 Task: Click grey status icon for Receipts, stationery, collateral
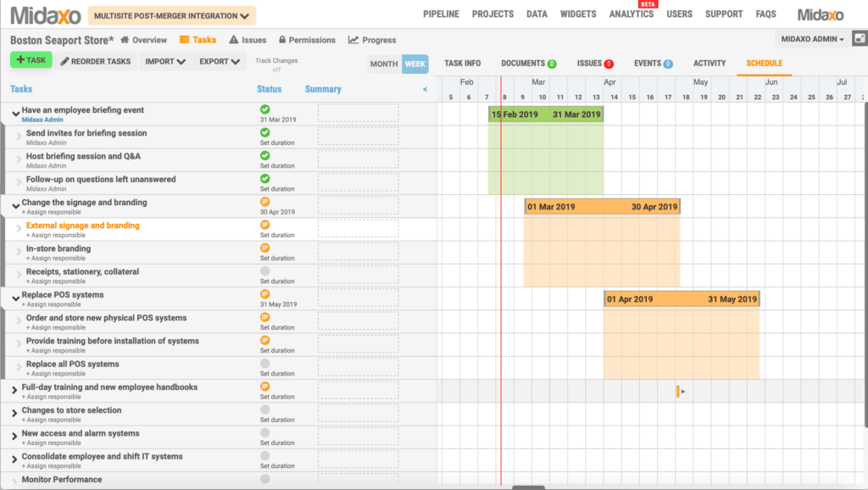pos(264,270)
